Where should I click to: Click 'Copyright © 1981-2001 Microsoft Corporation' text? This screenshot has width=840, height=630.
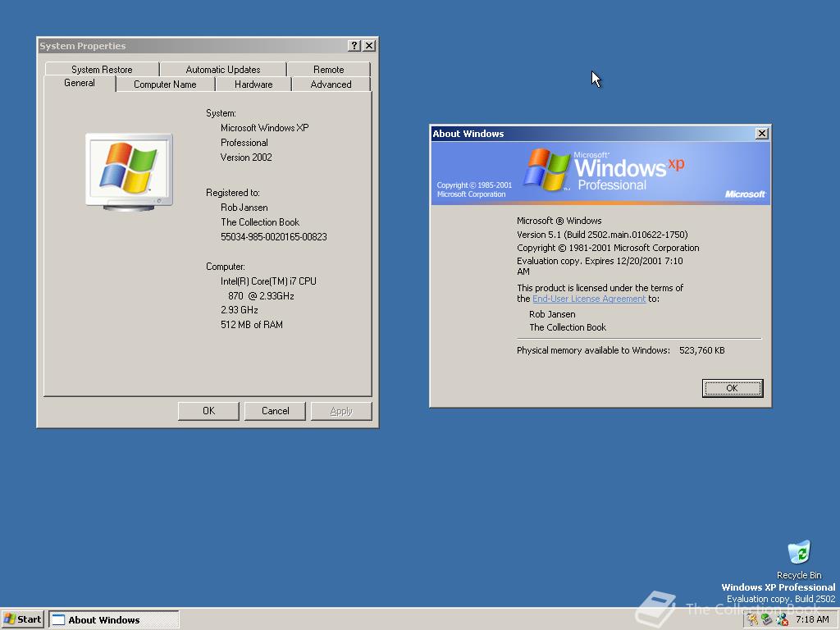click(x=608, y=248)
